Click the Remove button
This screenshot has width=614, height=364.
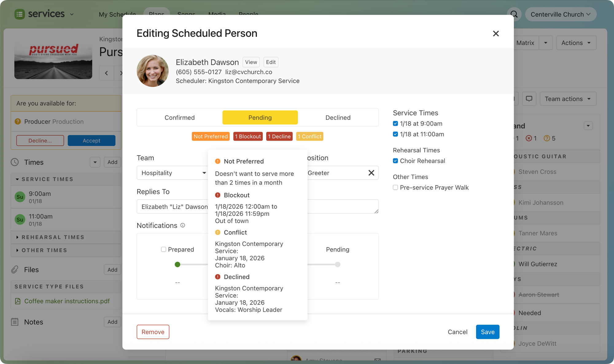click(x=153, y=332)
